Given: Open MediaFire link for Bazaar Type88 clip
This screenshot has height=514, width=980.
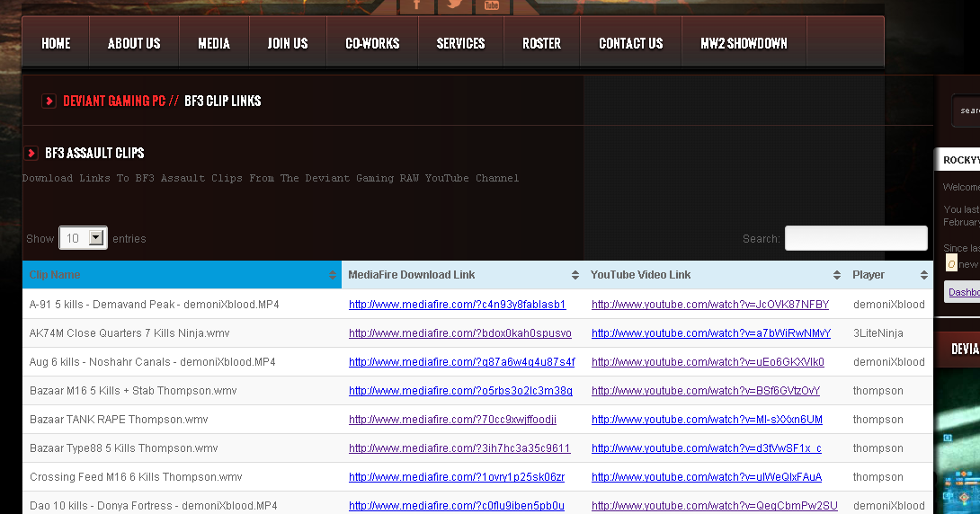Looking at the screenshot, I should 459,448.
